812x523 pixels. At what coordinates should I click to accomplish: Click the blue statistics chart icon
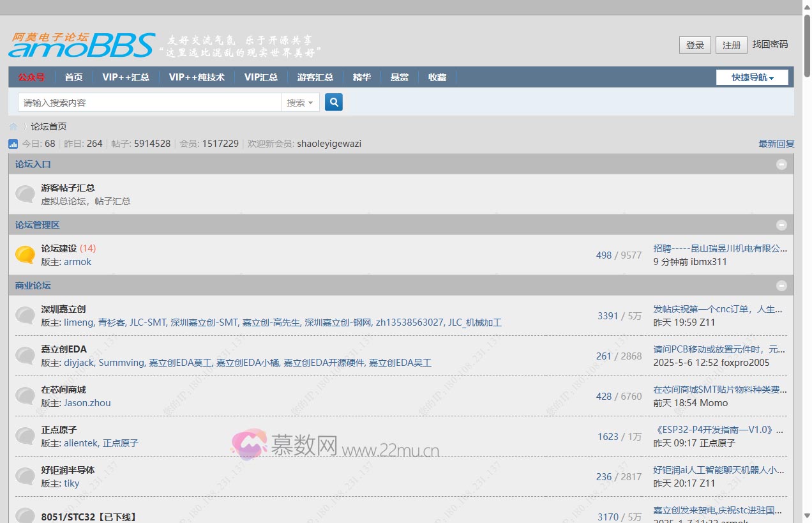pos(13,144)
